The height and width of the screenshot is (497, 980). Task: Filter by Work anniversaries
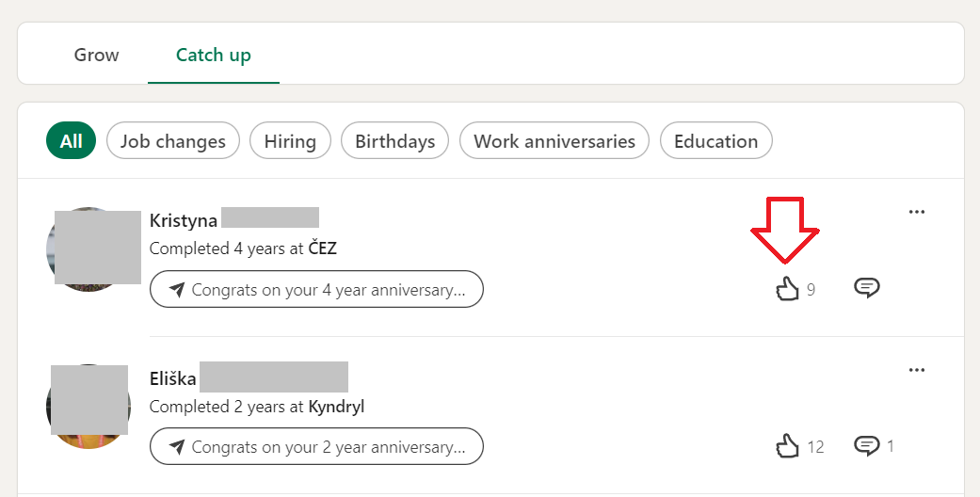[x=554, y=140]
